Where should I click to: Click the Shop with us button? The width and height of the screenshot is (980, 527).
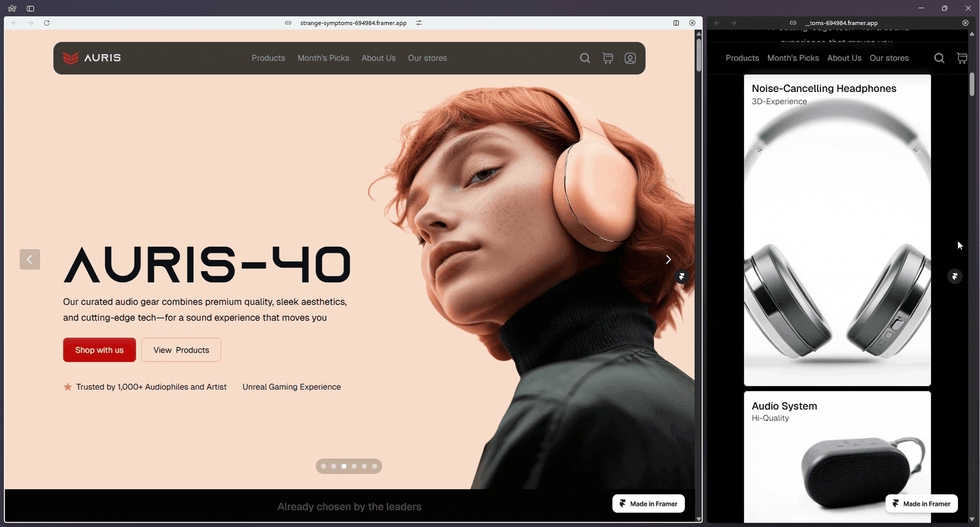pos(99,350)
